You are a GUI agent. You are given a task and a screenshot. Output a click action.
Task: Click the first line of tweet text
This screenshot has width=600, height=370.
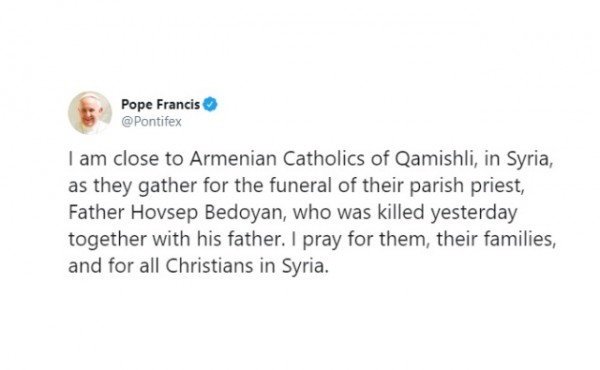coord(311,159)
